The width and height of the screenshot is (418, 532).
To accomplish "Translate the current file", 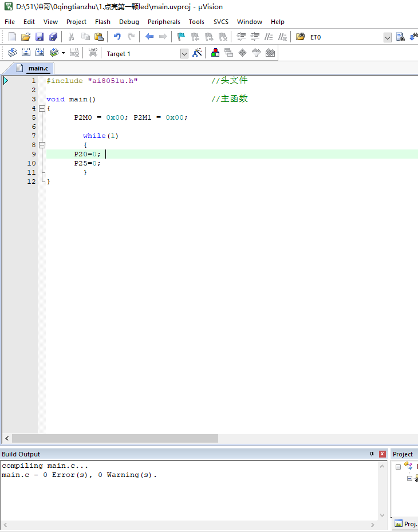I will (x=12, y=53).
